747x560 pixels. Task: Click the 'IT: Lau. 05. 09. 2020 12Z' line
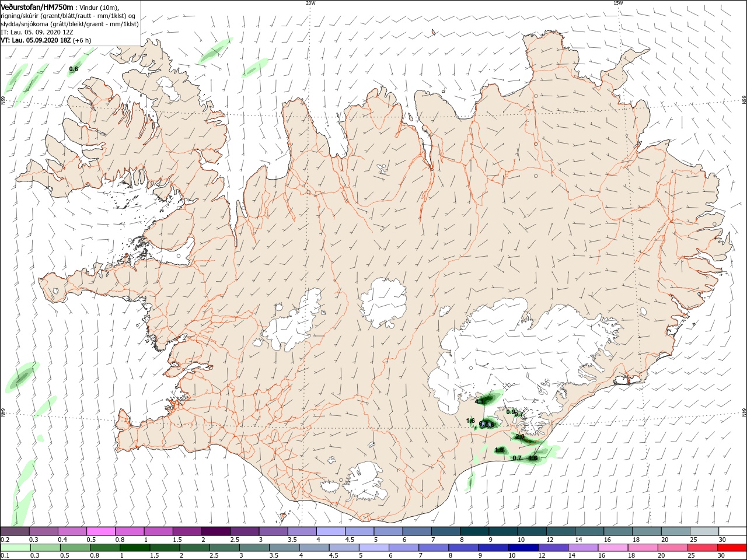point(37,32)
